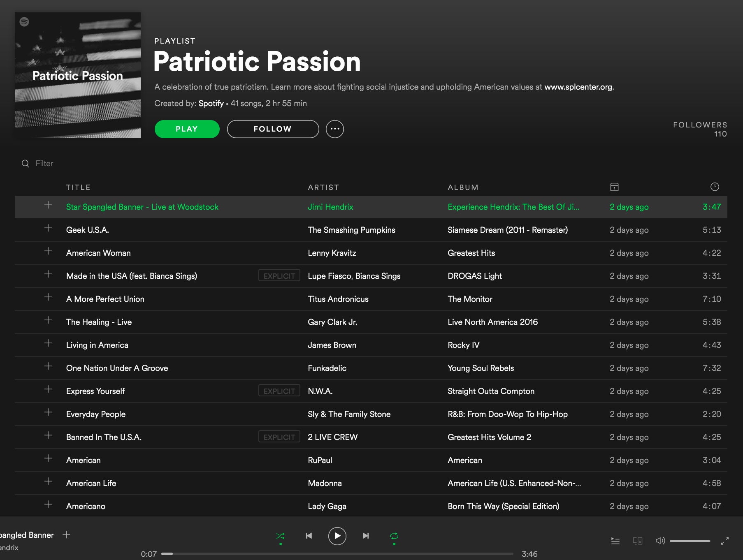Open Bianca Sings artist page

(378, 276)
